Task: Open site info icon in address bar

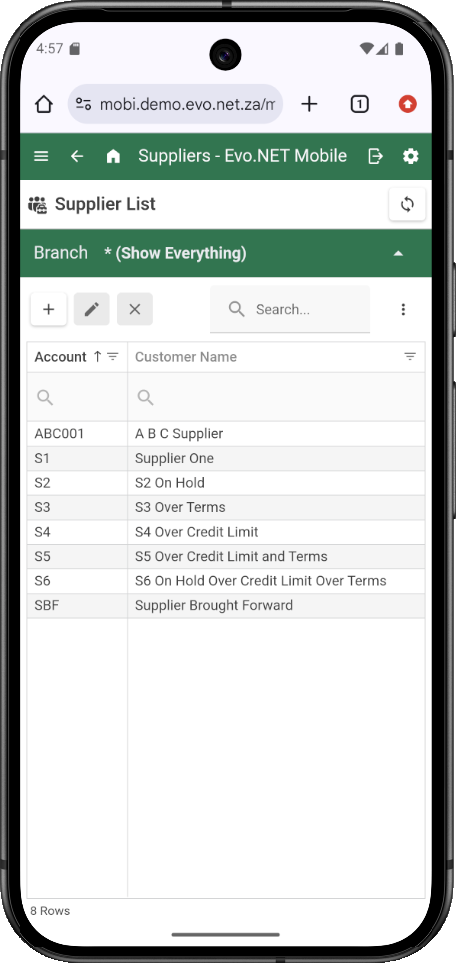Action: (x=84, y=105)
